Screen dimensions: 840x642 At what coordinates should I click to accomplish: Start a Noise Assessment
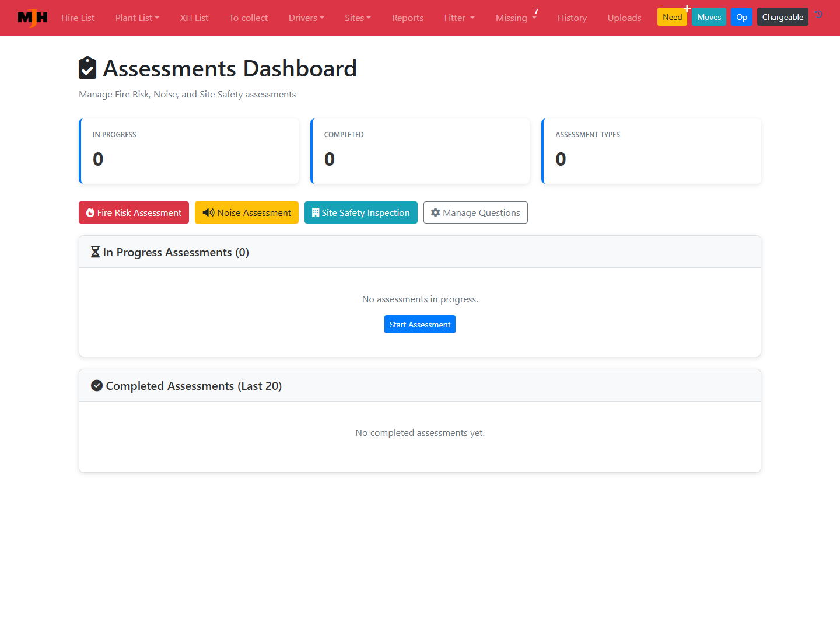(247, 212)
